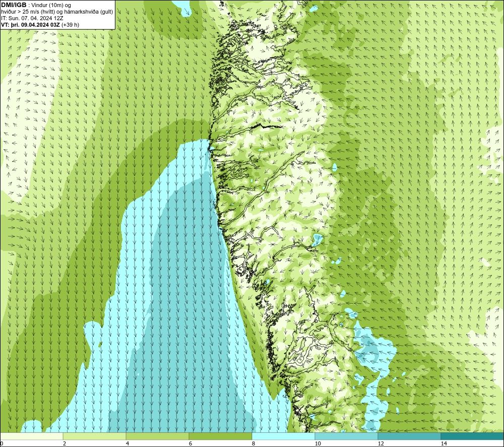Click the 'VT: þri. 09.04.2024 03Z' valid time
The image size is (504, 447).
pyautogui.click(x=31, y=25)
